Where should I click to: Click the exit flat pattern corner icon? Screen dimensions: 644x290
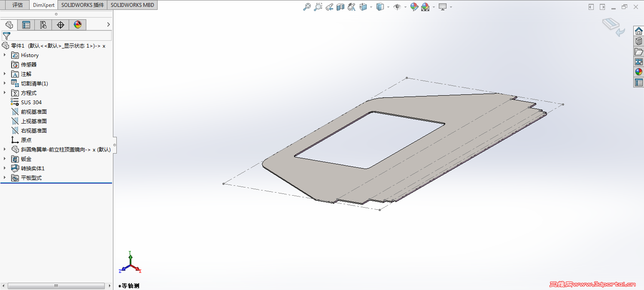coord(614,27)
